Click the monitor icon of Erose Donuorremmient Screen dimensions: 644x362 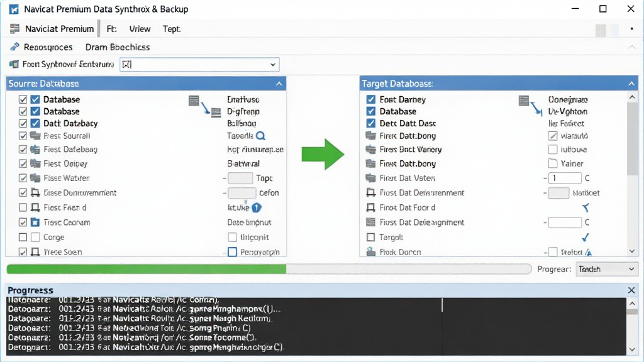click(x=35, y=192)
